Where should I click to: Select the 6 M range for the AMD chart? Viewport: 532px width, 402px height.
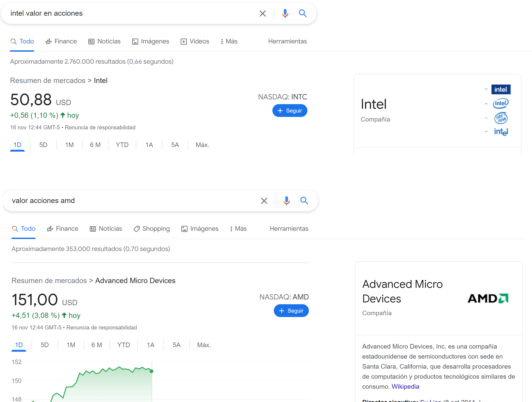click(x=97, y=345)
